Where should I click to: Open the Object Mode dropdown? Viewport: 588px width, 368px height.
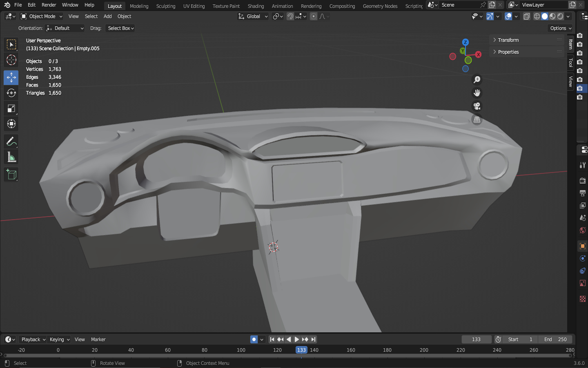click(42, 16)
